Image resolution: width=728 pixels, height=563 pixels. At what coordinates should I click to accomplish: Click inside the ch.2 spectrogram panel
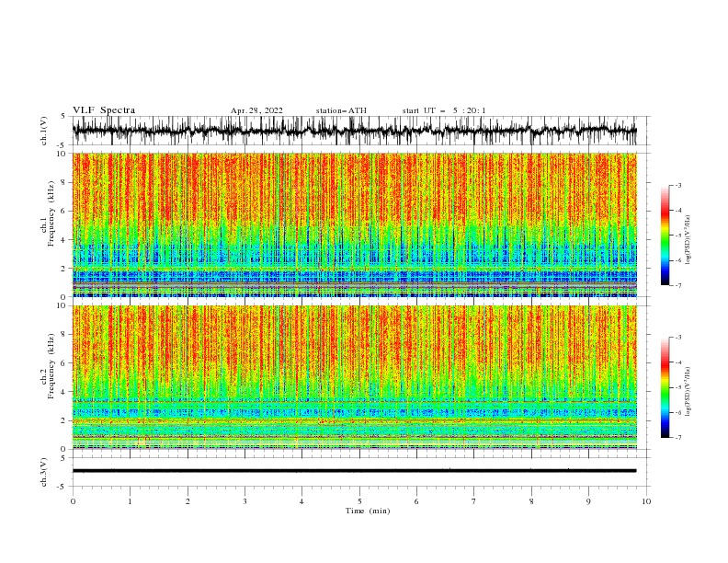point(354,377)
